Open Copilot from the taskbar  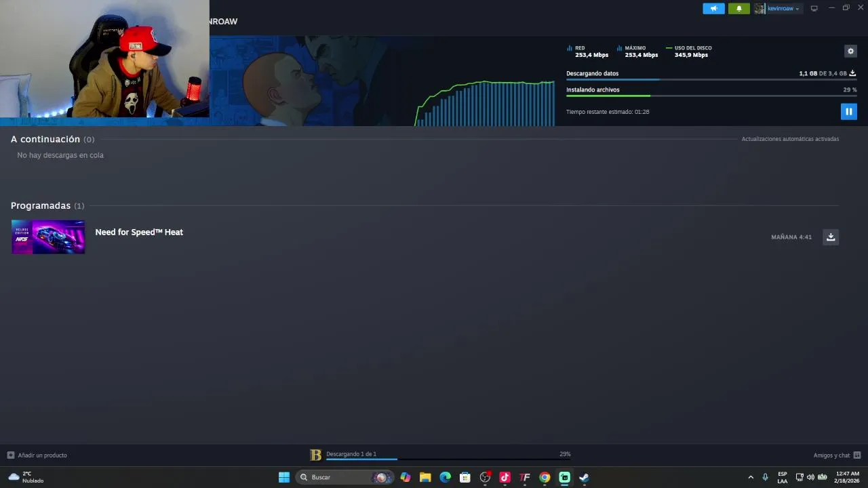click(x=406, y=477)
